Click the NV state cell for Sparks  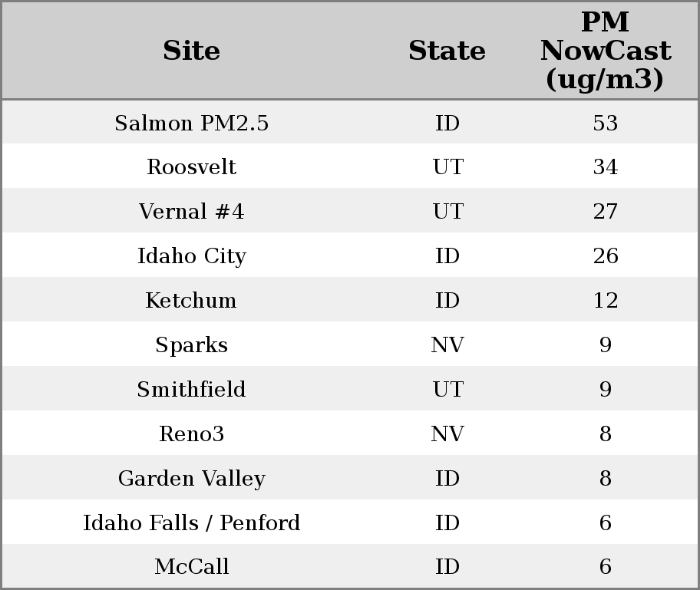[x=447, y=345]
